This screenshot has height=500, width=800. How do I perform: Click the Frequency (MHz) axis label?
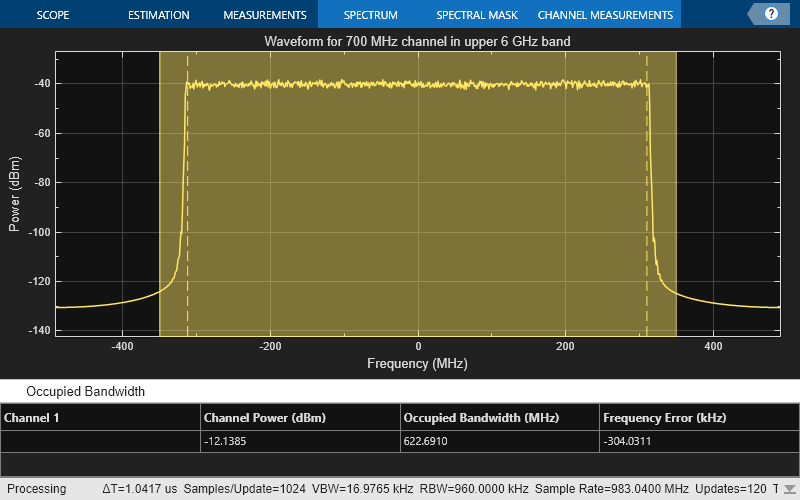coord(417,364)
